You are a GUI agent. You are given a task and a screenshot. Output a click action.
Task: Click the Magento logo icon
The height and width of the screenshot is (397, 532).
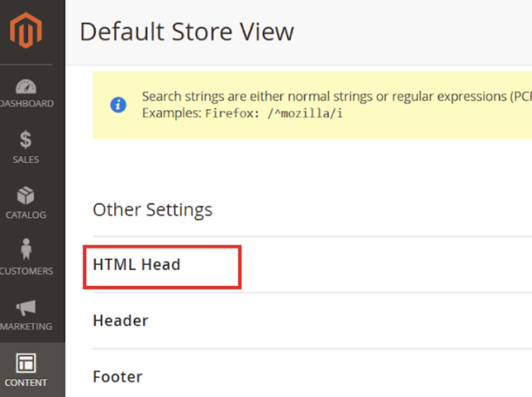(x=26, y=31)
